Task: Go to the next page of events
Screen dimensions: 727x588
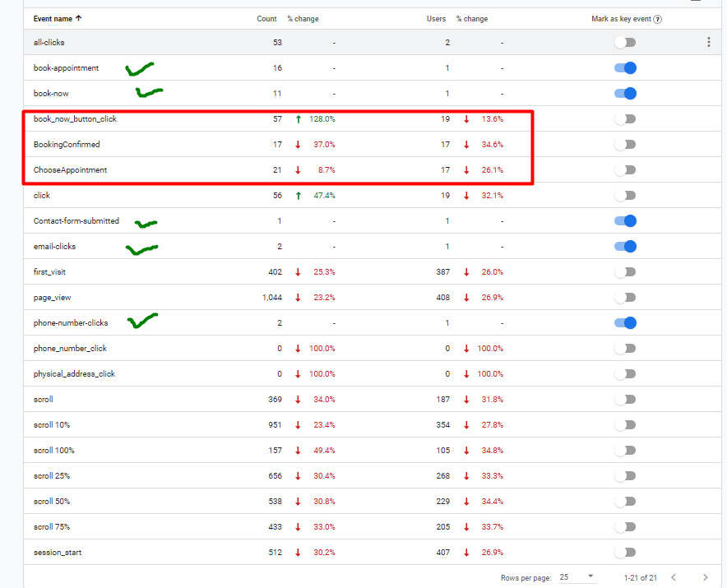Action: (x=706, y=577)
